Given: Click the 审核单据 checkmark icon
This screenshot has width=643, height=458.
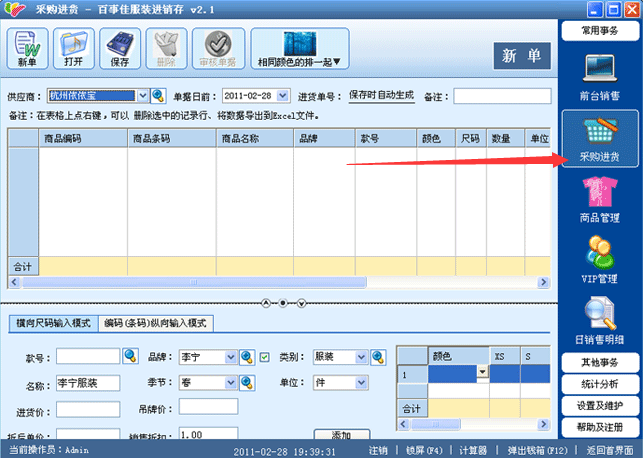Looking at the screenshot, I should [219, 48].
